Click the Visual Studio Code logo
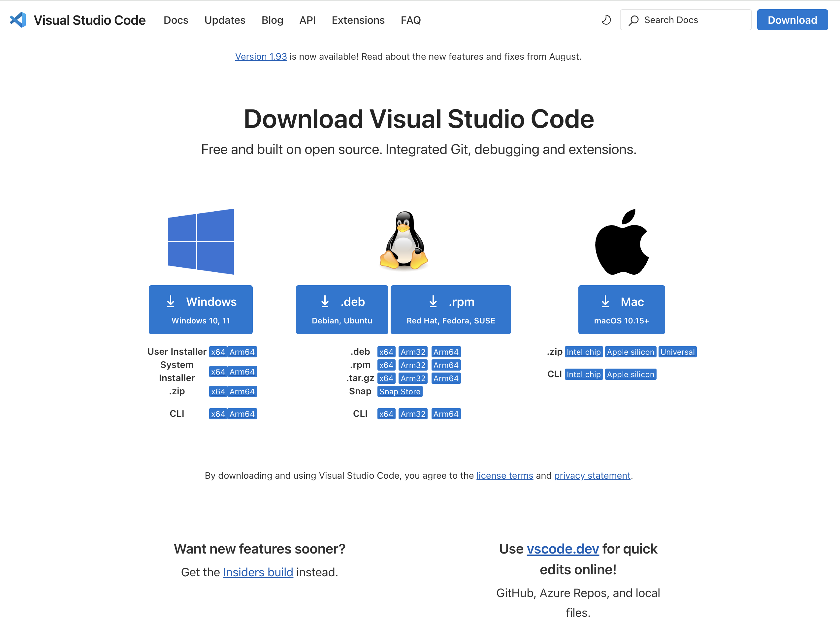Image resolution: width=840 pixels, height=633 pixels. pyautogui.click(x=18, y=20)
